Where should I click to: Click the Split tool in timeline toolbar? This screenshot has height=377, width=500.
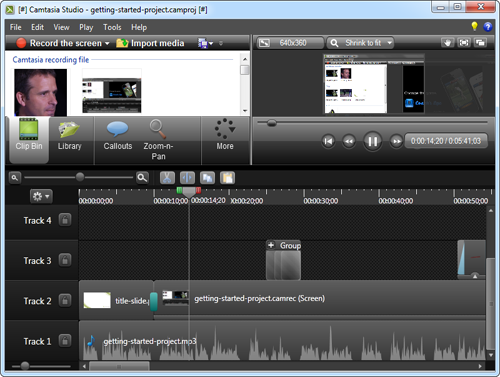(x=187, y=178)
